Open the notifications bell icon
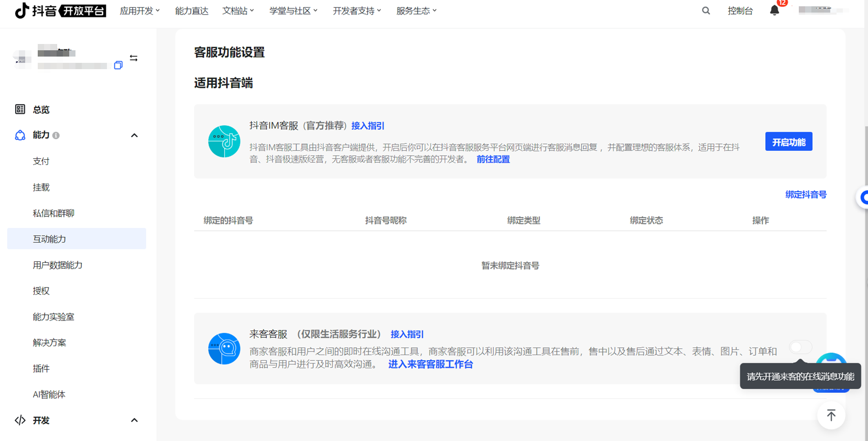 pos(774,10)
